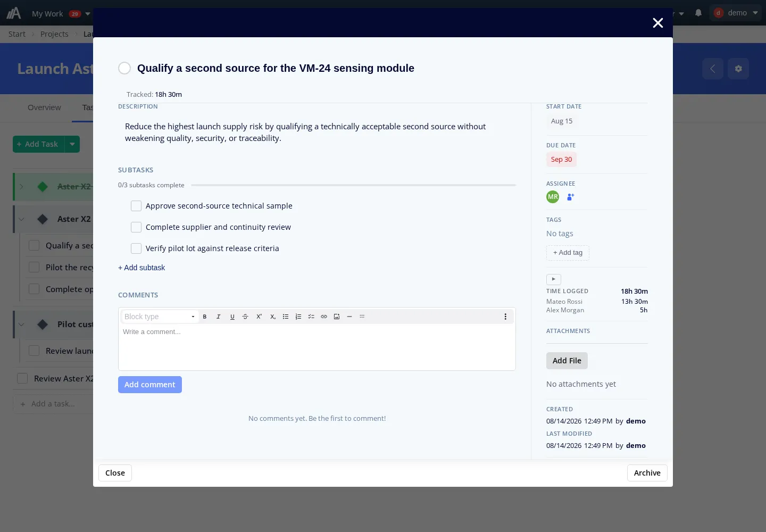Mark the VM-24 task as complete
Screen dimensions: 766x532
pos(124,68)
